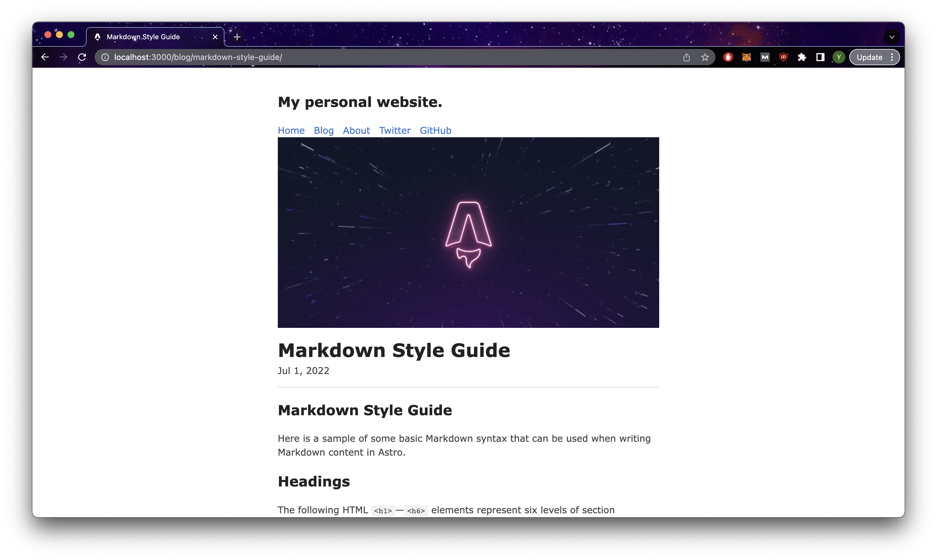Open the Y profile avatar menu
The width and height of the screenshot is (937, 560).
coord(838,57)
